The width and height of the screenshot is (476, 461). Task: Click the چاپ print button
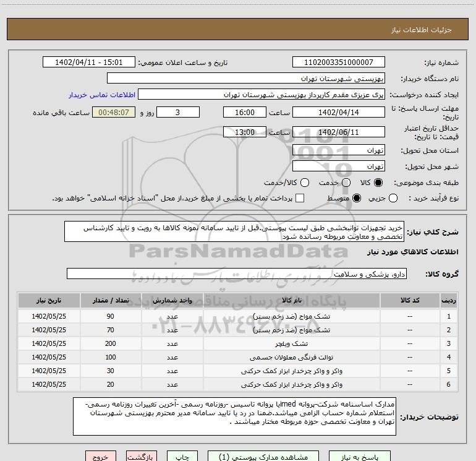click(182, 456)
